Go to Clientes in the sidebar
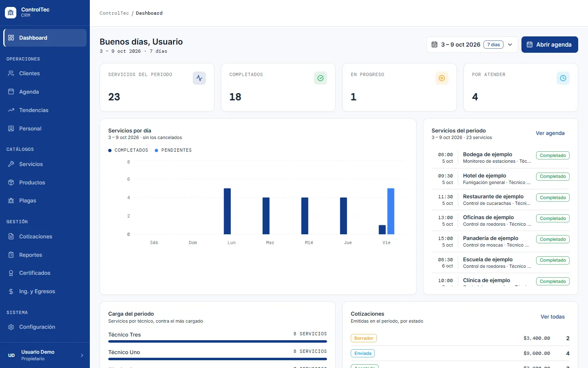 (45, 73)
